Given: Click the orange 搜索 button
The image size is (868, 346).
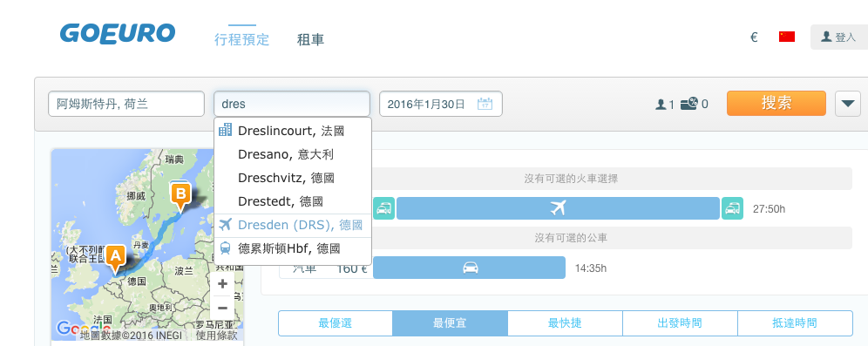Looking at the screenshot, I should (776, 103).
